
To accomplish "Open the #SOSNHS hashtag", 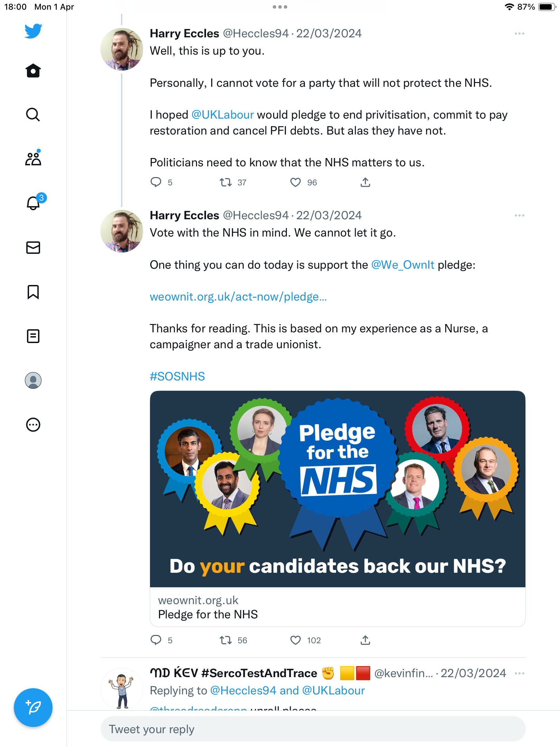I will (177, 376).
